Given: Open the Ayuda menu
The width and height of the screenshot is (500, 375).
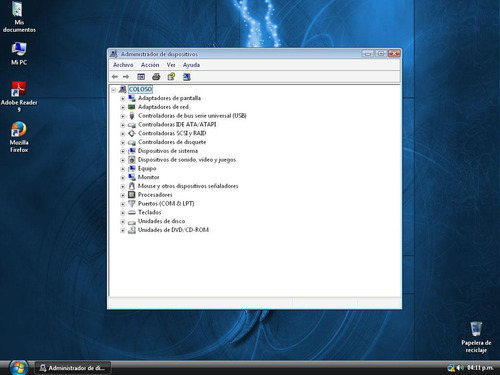Looking at the screenshot, I should tap(191, 65).
